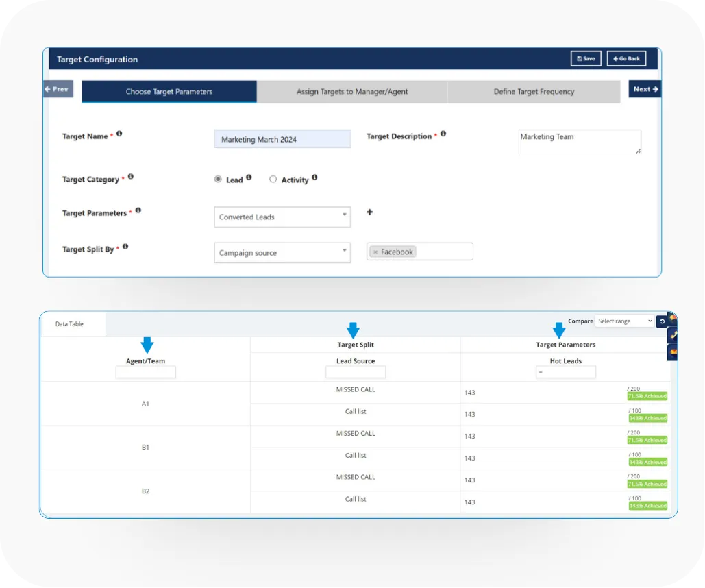This screenshot has width=705, height=588.
Task: Switch to Assign Targets to Manager/Agent tab
Action: point(352,92)
